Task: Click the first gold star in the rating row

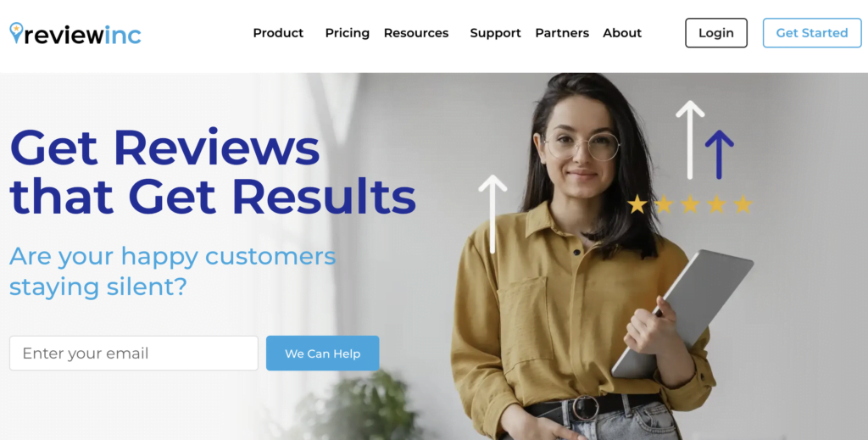Action: pos(637,204)
